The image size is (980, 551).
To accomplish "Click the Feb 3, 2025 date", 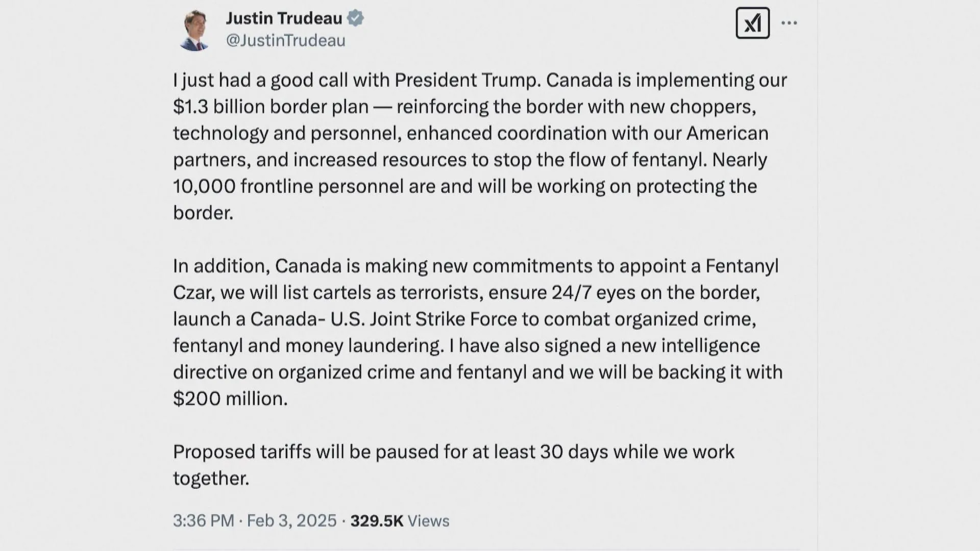I will tap(292, 520).
